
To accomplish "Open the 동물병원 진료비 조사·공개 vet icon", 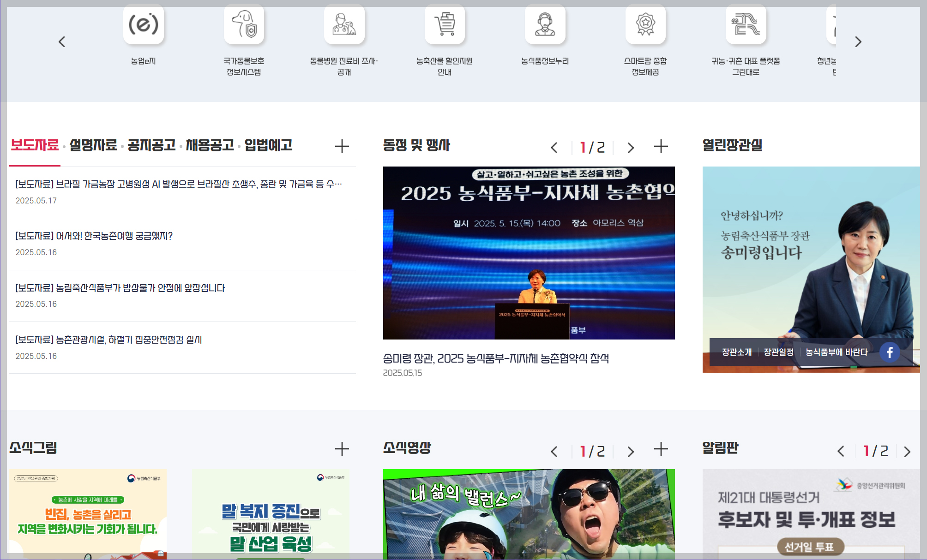I will click(x=344, y=24).
